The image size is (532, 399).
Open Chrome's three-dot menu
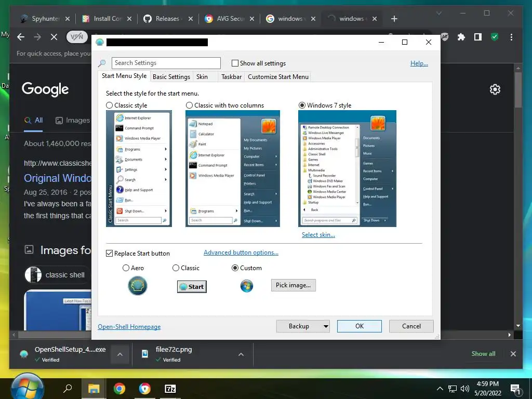point(511,37)
